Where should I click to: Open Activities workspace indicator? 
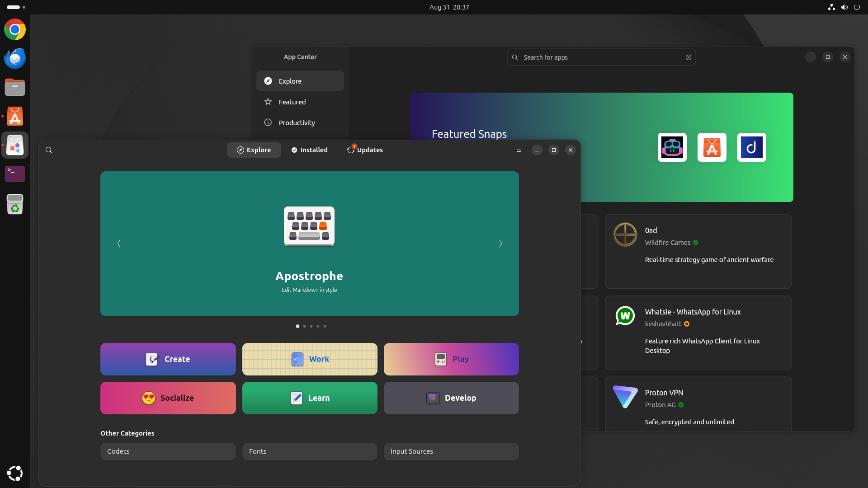tap(16, 7)
